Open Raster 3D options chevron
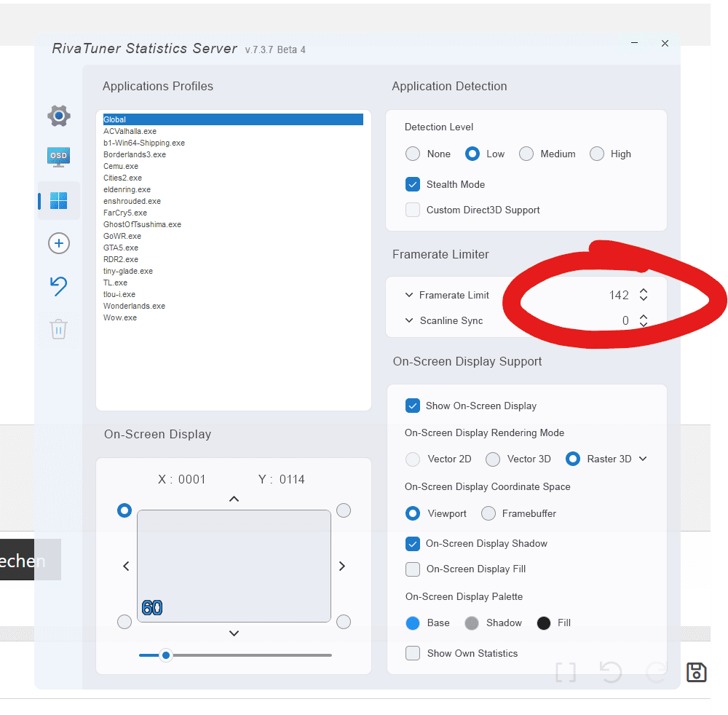The width and height of the screenshot is (728, 715). (643, 459)
